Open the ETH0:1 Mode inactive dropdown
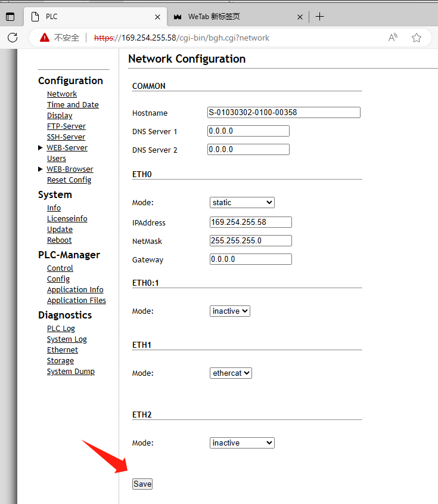 point(230,311)
